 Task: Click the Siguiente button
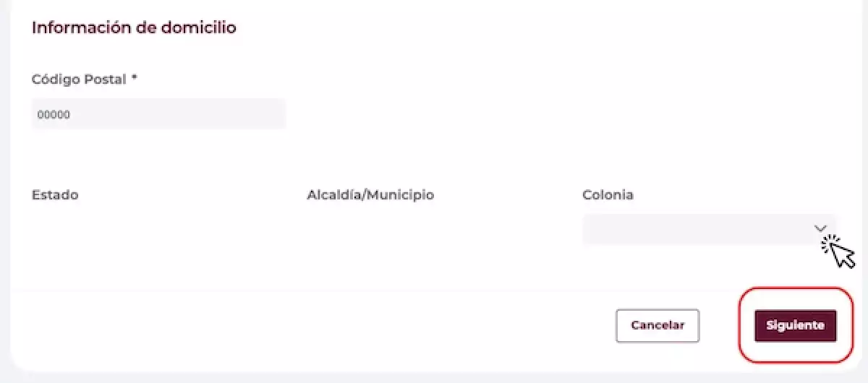click(795, 325)
